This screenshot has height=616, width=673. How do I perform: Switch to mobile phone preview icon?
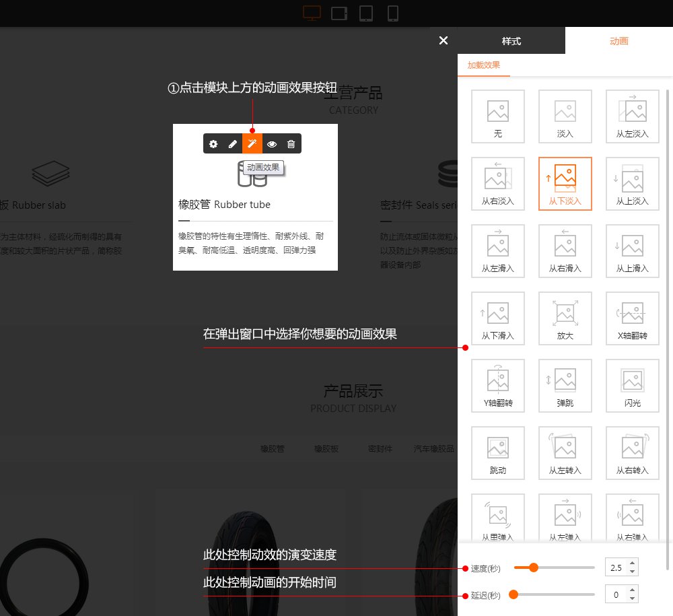[393, 13]
